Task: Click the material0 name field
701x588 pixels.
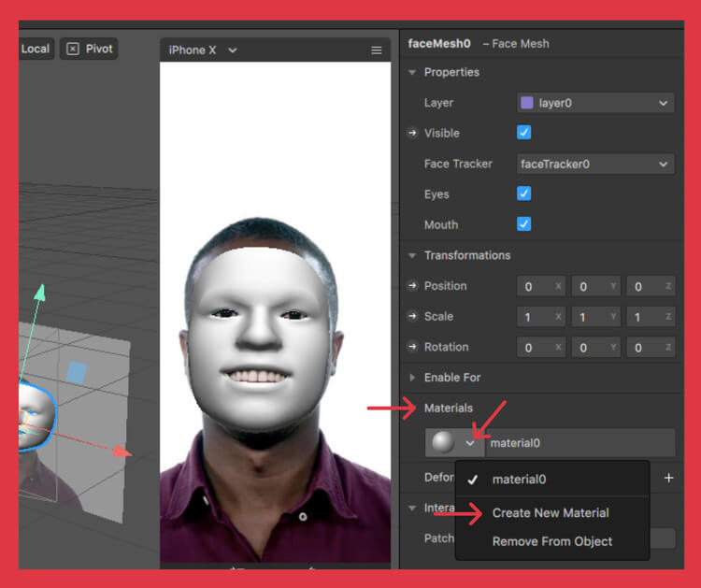Action: click(580, 443)
